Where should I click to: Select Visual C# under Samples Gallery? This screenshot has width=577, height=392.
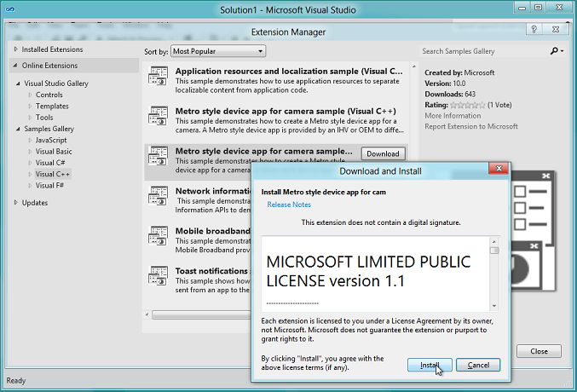click(49, 162)
